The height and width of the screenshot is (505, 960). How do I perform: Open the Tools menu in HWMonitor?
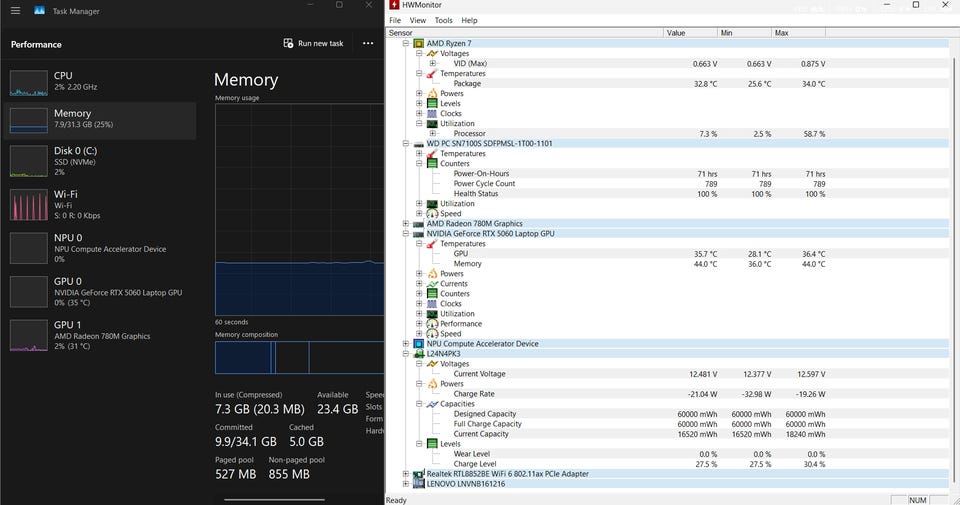pyautogui.click(x=443, y=20)
